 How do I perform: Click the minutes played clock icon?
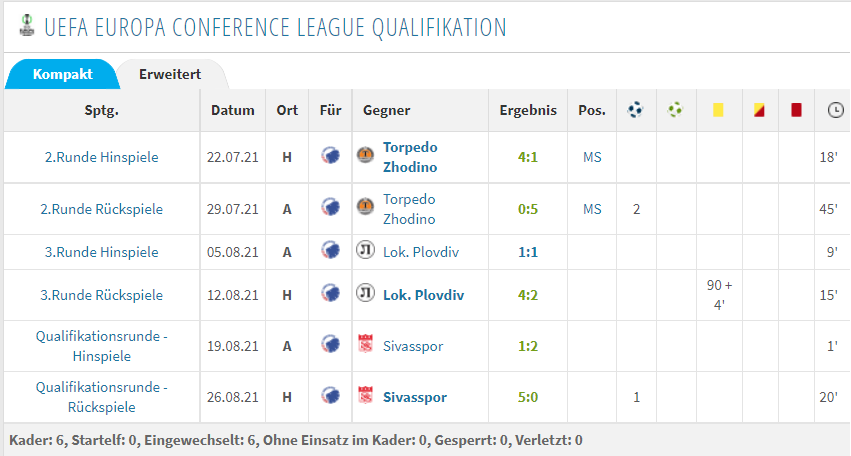[x=835, y=110]
